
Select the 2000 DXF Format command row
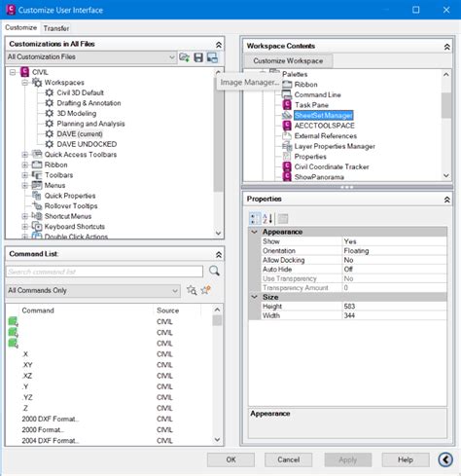click(110, 419)
